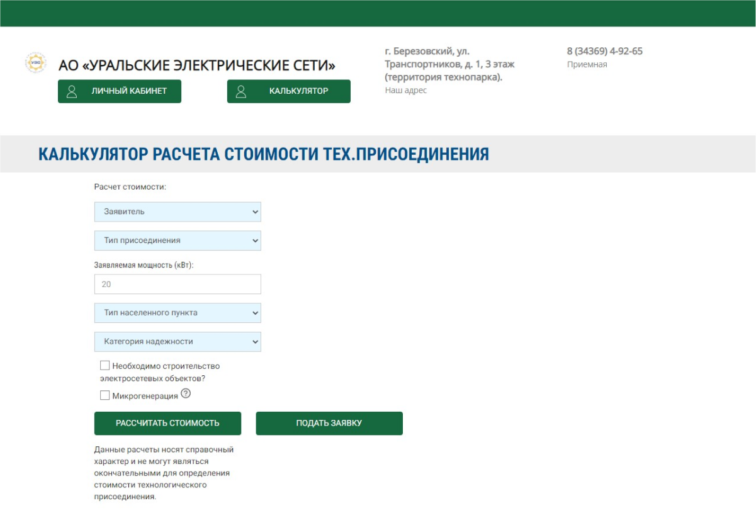The image size is (756, 532).
Task: Open the Калькулятор header button
Action: coord(289,91)
